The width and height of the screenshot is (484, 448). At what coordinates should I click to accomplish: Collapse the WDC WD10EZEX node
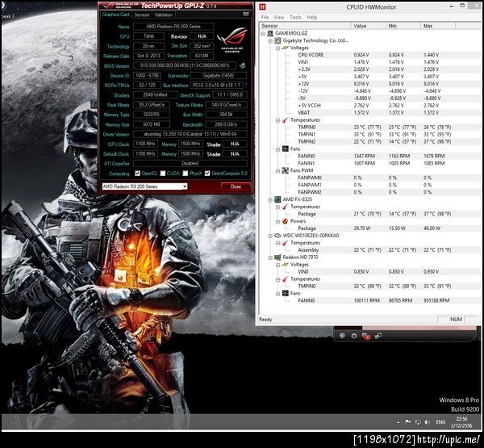coord(270,236)
